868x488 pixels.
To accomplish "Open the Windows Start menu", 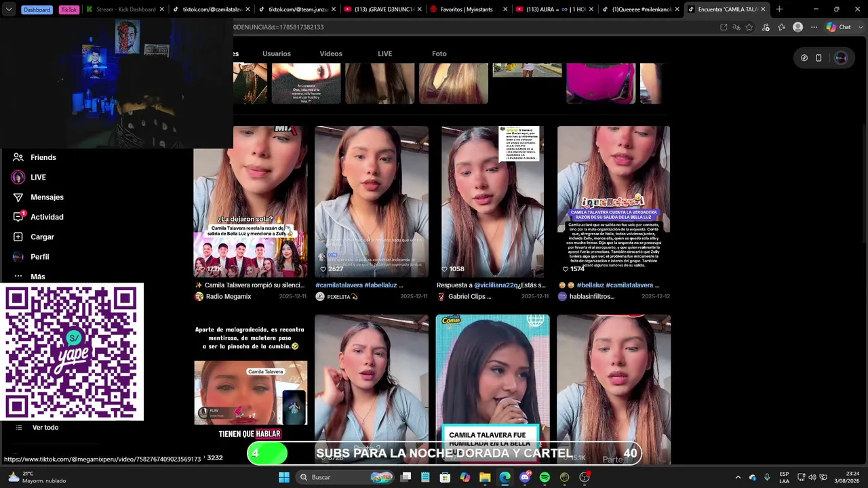I will (284, 477).
